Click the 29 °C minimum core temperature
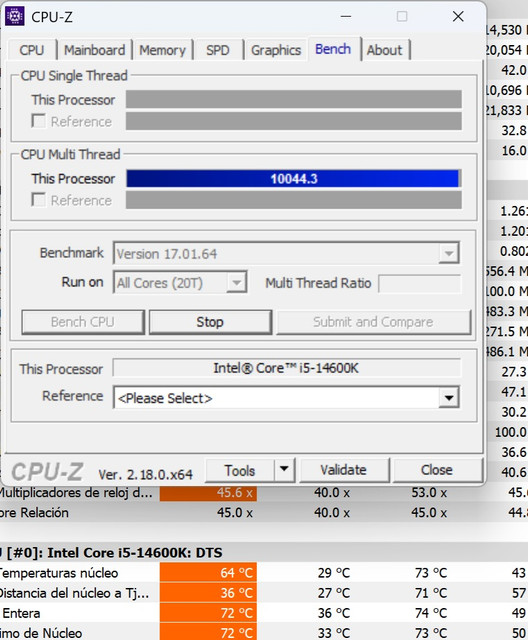Viewport: 528px width, 640px height. pos(334,573)
